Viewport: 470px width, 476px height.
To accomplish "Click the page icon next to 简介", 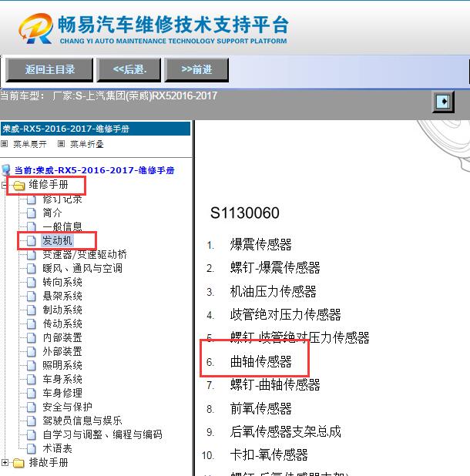I will pyautogui.click(x=31, y=213).
